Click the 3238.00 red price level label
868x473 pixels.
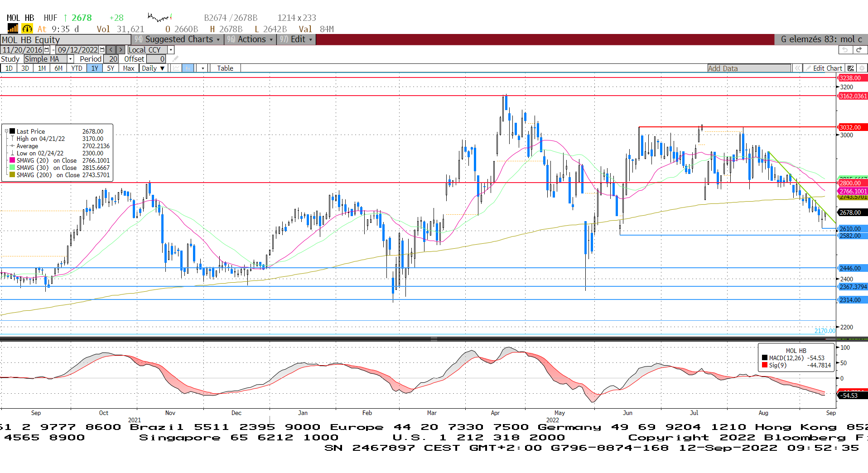point(852,78)
